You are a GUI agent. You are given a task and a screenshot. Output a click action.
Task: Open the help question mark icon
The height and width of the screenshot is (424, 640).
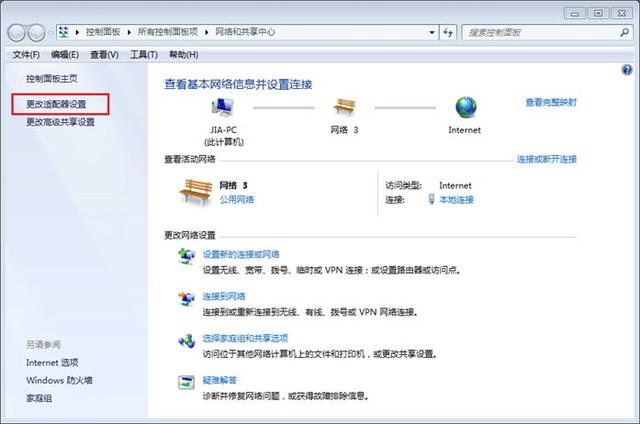[x=627, y=70]
